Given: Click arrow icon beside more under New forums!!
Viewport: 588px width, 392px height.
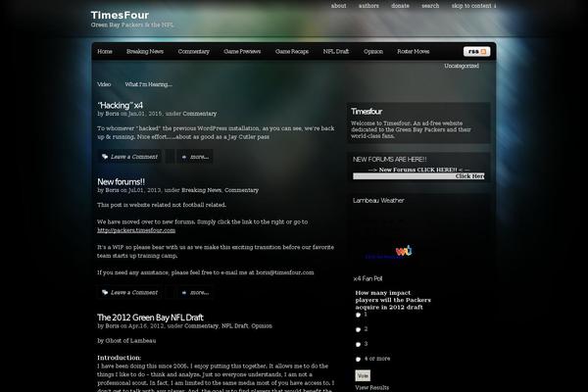Looking at the screenshot, I should [x=184, y=293].
